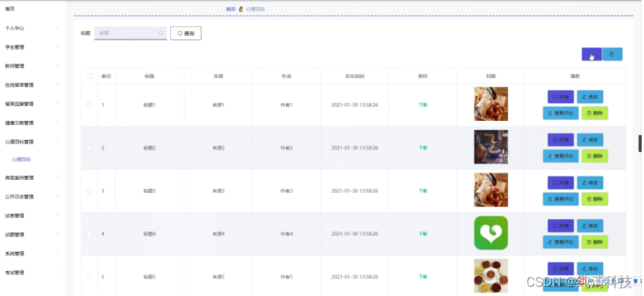Open 详情 for row 标题3
The width and height of the screenshot is (644, 296).
[x=560, y=183]
